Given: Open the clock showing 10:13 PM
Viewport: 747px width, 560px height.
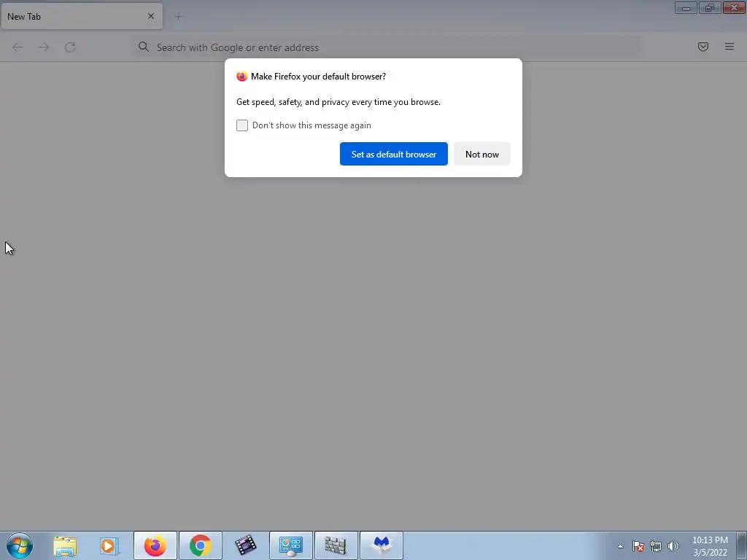Looking at the screenshot, I should point(710,546).
